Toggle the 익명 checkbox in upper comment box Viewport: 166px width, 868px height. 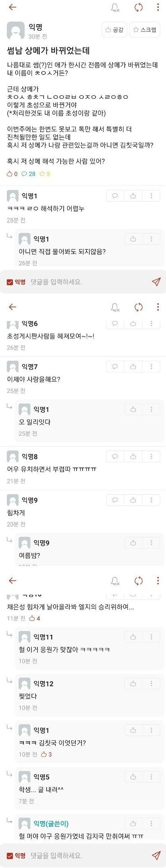point(10,282)
